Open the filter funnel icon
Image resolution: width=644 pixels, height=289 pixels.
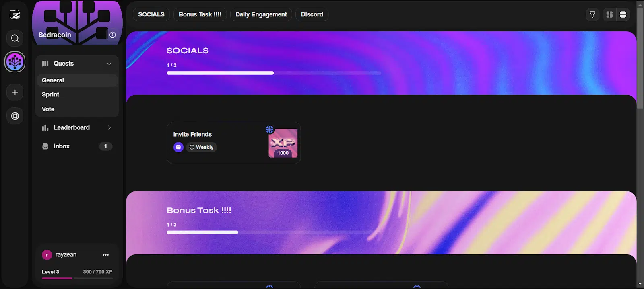coord(592,14)
